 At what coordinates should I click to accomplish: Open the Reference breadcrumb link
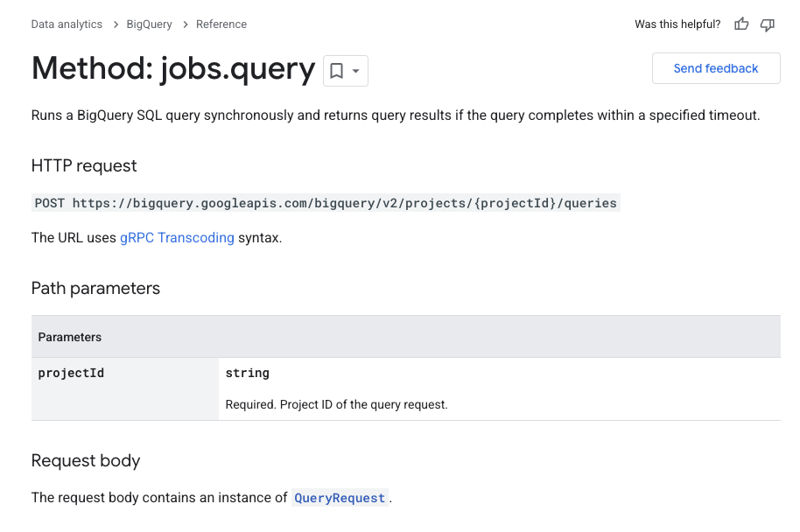221,24
